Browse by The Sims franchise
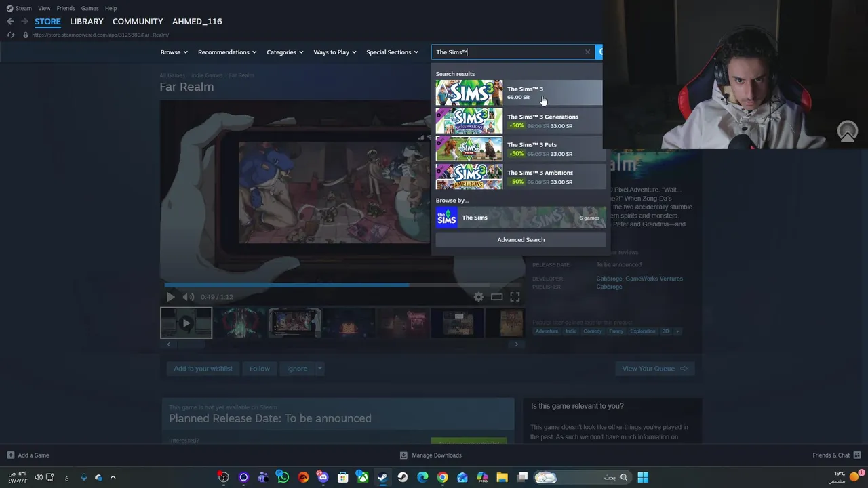 (x=521, y=218)
